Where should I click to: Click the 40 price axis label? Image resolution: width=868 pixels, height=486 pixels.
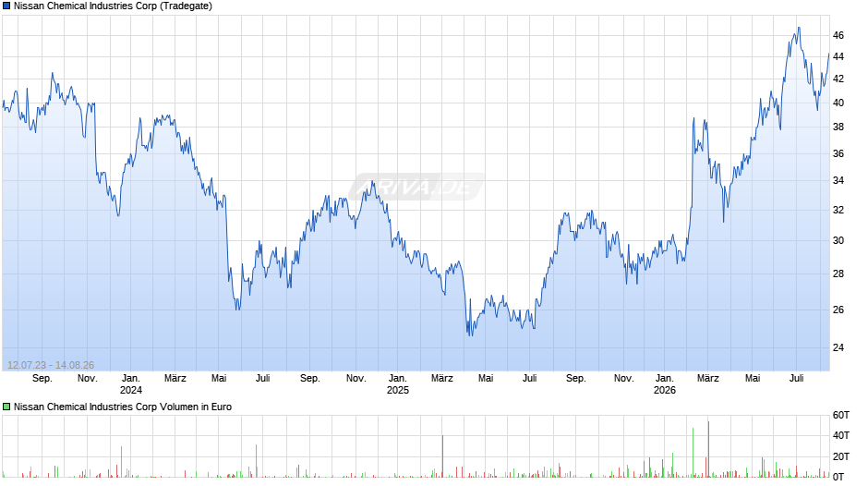838,103
